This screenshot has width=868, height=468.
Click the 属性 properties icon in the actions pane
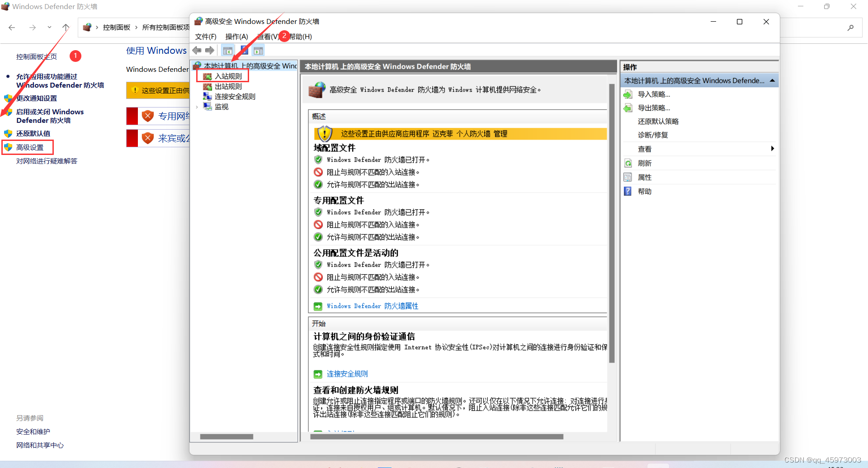(628, 177)
